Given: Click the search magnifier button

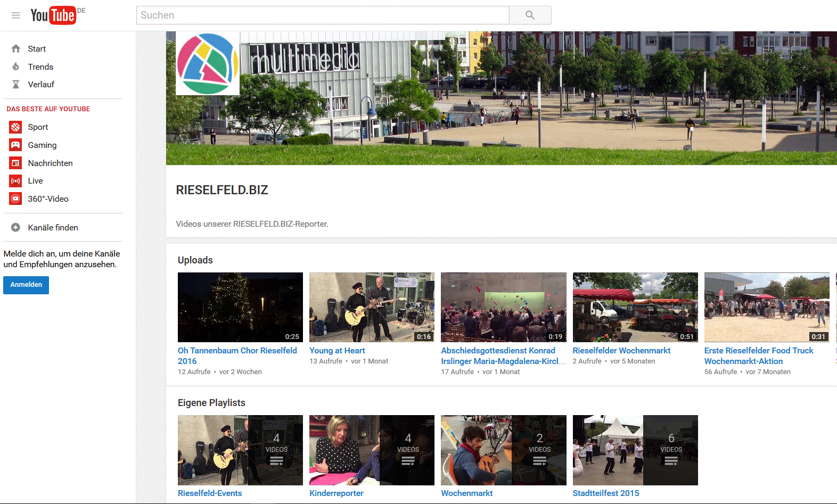Looking at the screenshot, I should tap(530, 15).
